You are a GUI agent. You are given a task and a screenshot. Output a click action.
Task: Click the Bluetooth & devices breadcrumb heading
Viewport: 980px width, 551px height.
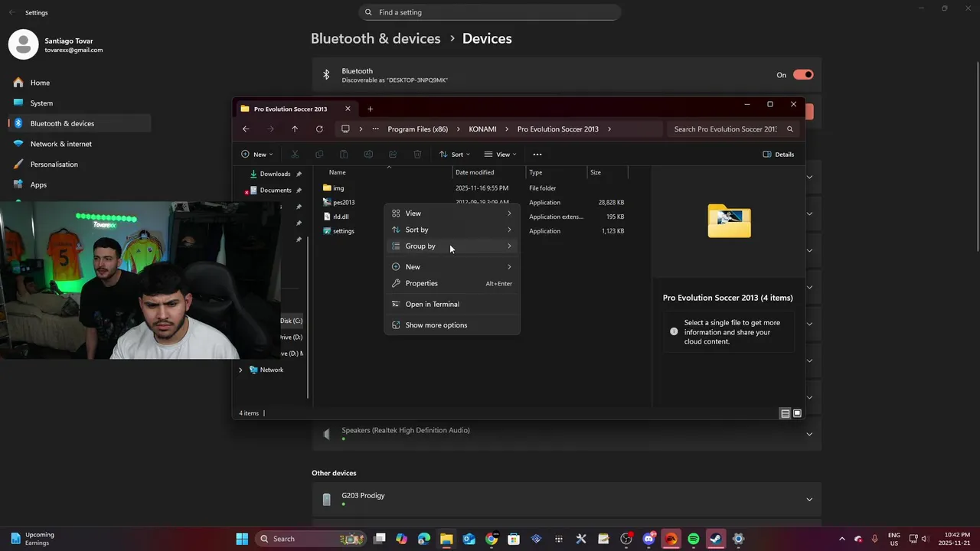375,38
